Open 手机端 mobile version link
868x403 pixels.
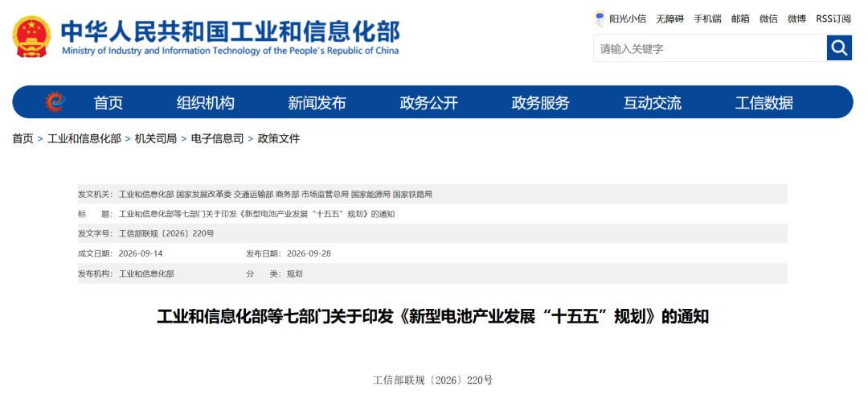tap(707, 19)
